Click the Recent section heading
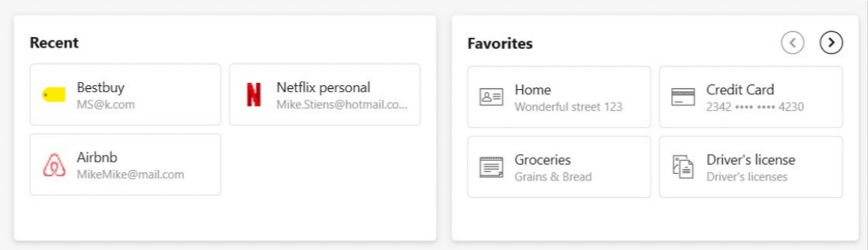The width and height of the screenshot is (868, 250). (54, 43)
